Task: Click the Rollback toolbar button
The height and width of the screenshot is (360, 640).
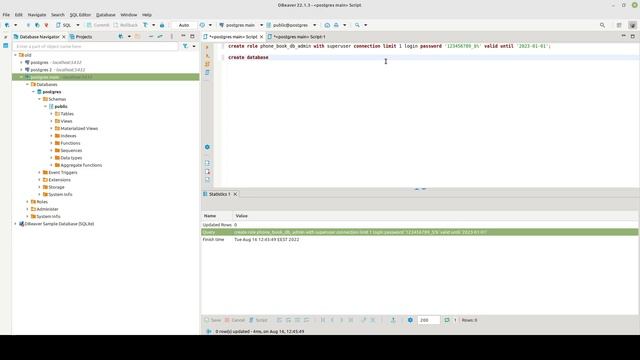Action: (125, 25)
